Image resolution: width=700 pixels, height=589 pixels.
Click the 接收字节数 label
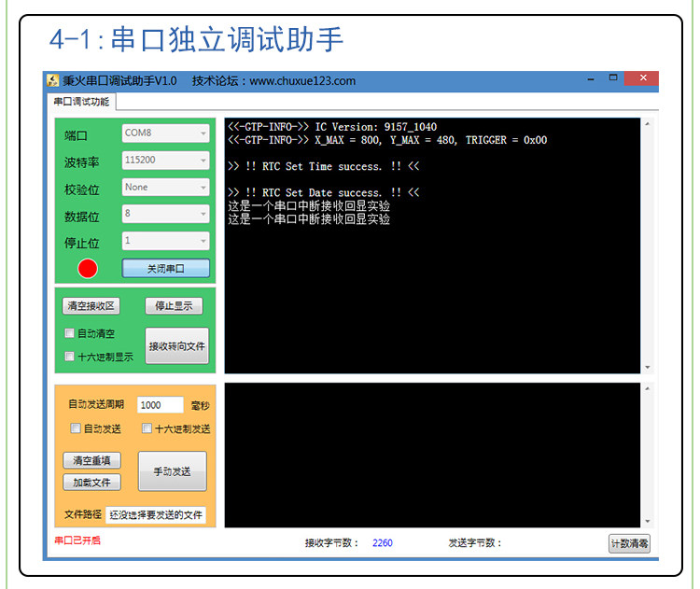(x=332, y=543)
